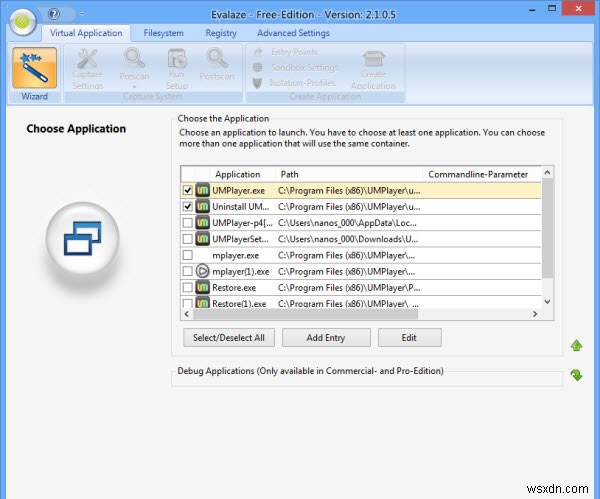Click the mplayer(1).exe play icon
Screen dimensions: 600x499
click(x=202, y=271)
